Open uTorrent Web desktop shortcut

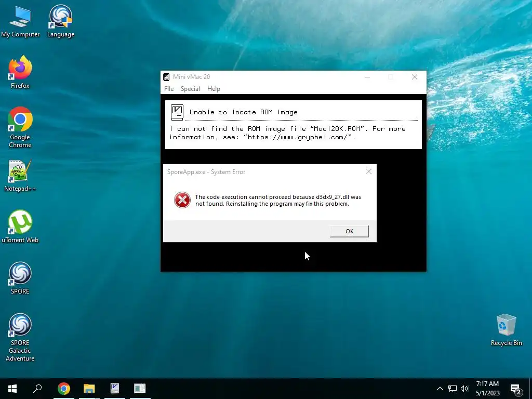coord(20,227)
